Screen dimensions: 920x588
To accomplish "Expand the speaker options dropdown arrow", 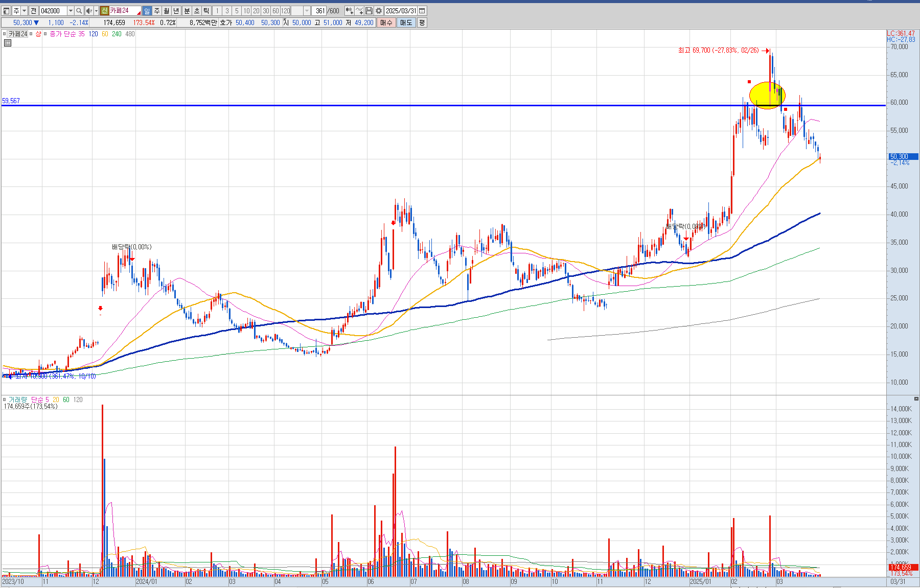I will pos(96,11).
